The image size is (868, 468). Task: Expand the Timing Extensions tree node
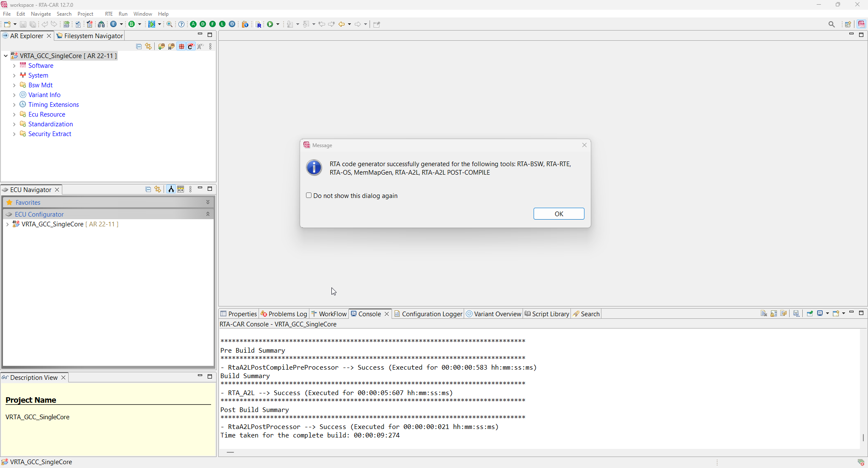click(14, 105)
